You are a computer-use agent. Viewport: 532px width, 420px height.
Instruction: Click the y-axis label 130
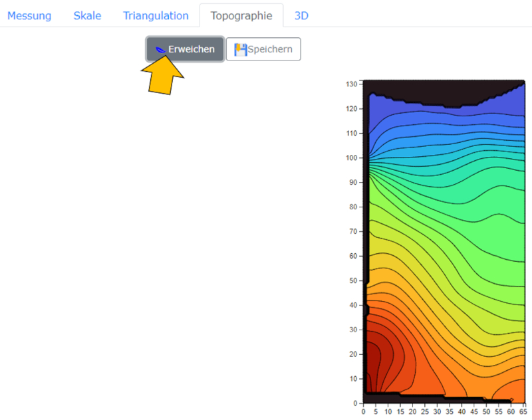tap(351, 84)
